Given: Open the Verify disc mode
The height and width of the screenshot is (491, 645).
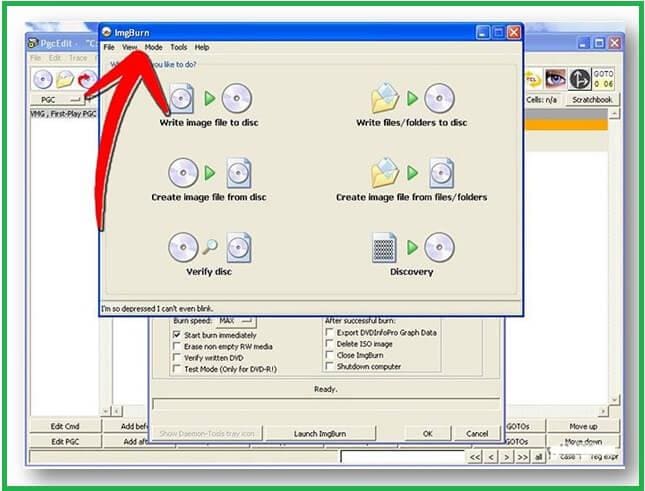Looking at the screenshot, I should pos(209,254).
